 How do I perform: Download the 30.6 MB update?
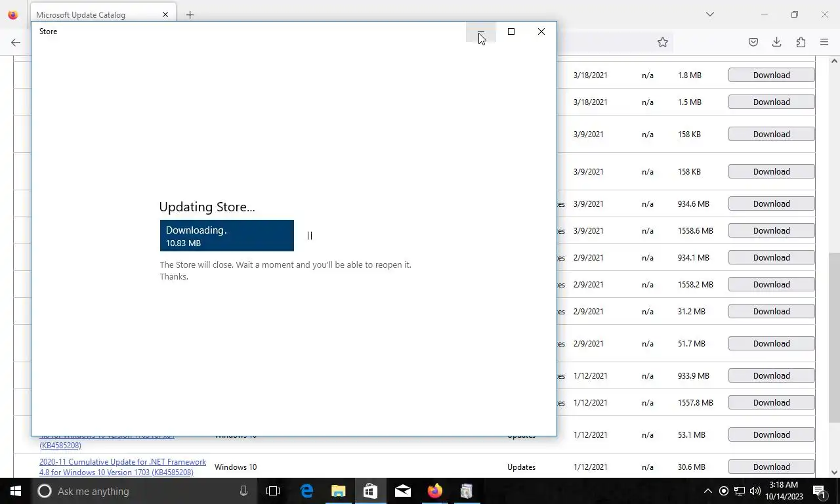point(771,467)
